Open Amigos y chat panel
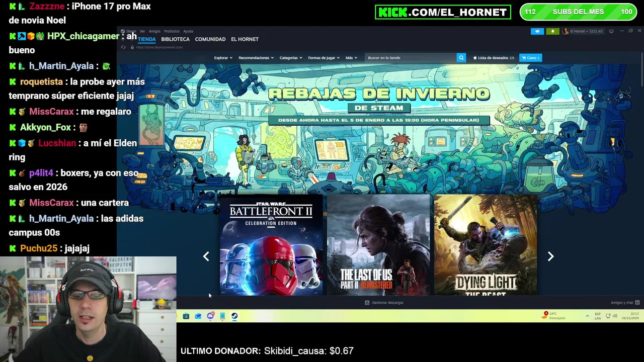644x362 pixels. click(x=625, y=303)
